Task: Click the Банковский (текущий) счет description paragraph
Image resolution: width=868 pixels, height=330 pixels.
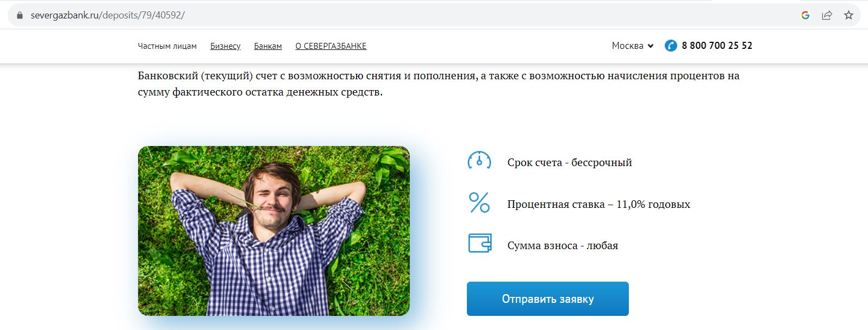Action: pos(439,84)
